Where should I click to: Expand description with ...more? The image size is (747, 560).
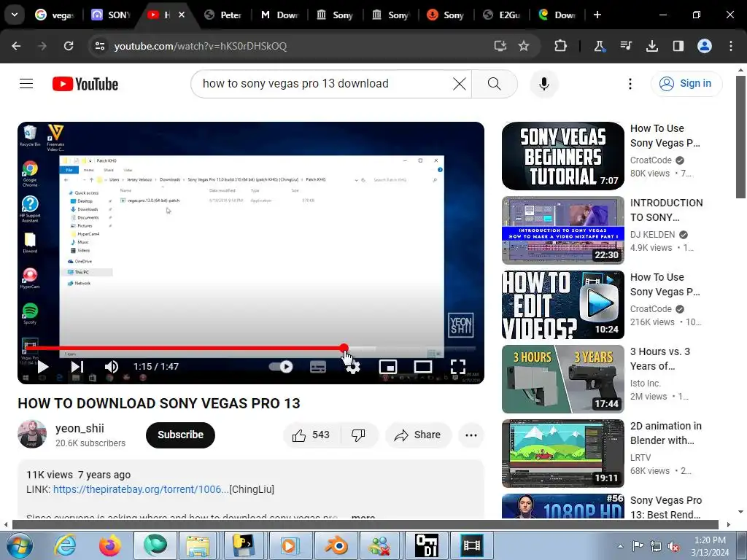pos(363,516)
